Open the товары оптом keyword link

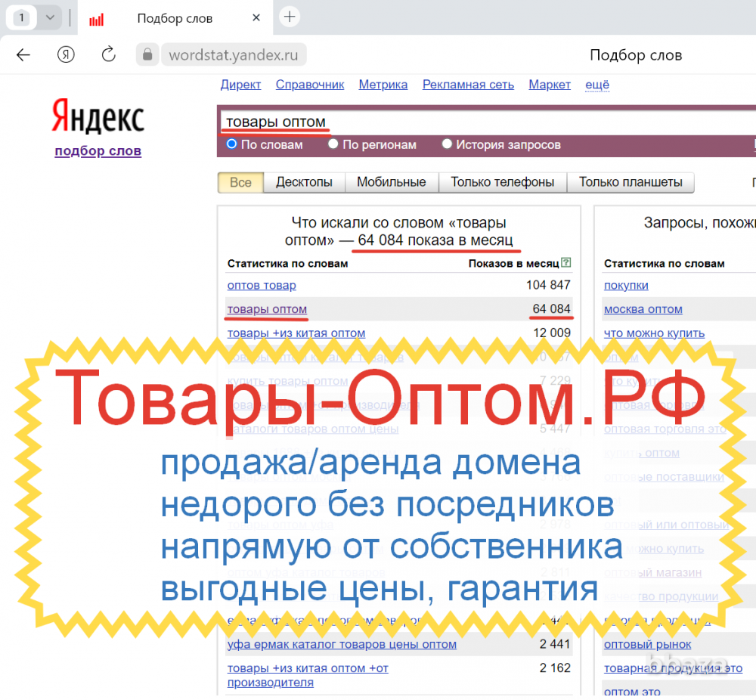(266, 309)
